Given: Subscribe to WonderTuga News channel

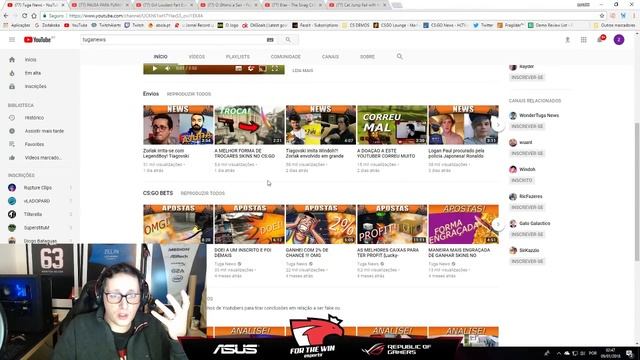Looking at the screenshot, I should coord(527,126).
